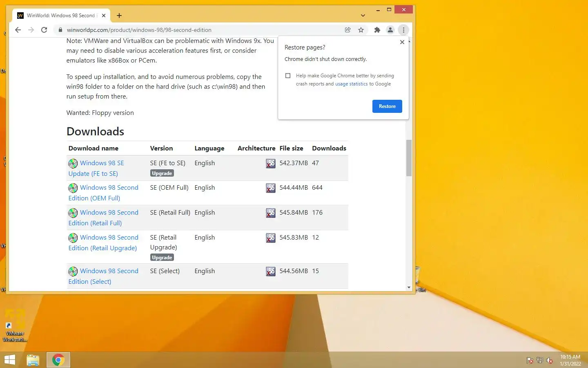
Task: Click the Action Center flag tray icon
Action: [530, 360]
